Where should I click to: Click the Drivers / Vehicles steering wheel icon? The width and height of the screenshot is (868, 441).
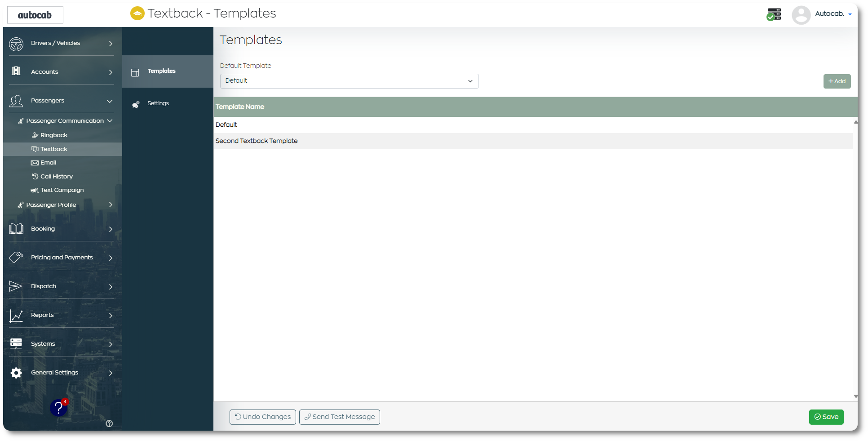16,44
